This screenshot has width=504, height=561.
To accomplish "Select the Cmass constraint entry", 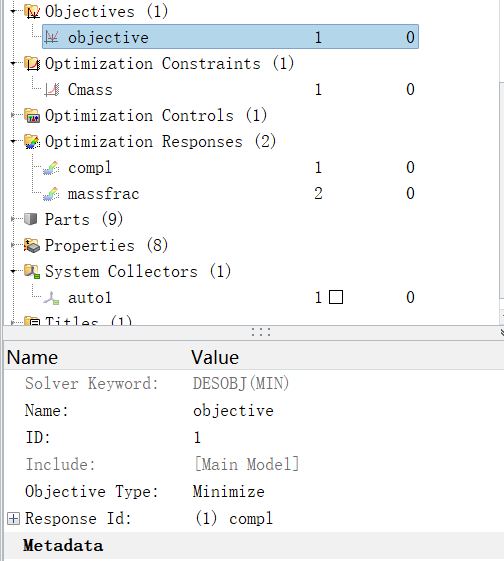I will pyautogui.click(x=90, y=89).
